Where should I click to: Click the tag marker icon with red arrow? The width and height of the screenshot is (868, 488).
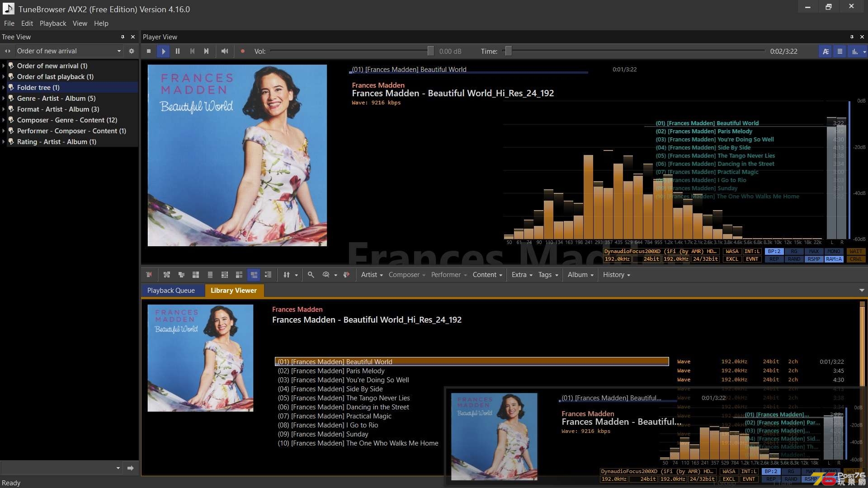click(346, 275)
